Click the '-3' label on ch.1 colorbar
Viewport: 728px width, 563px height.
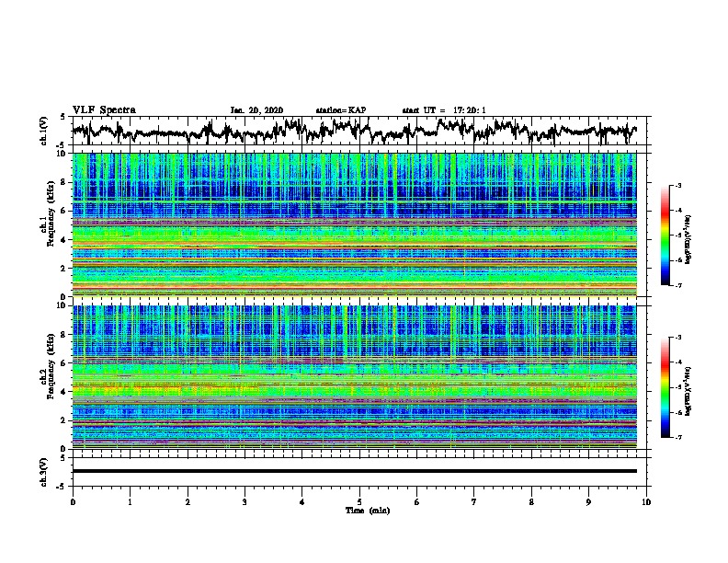click(677, 186)
